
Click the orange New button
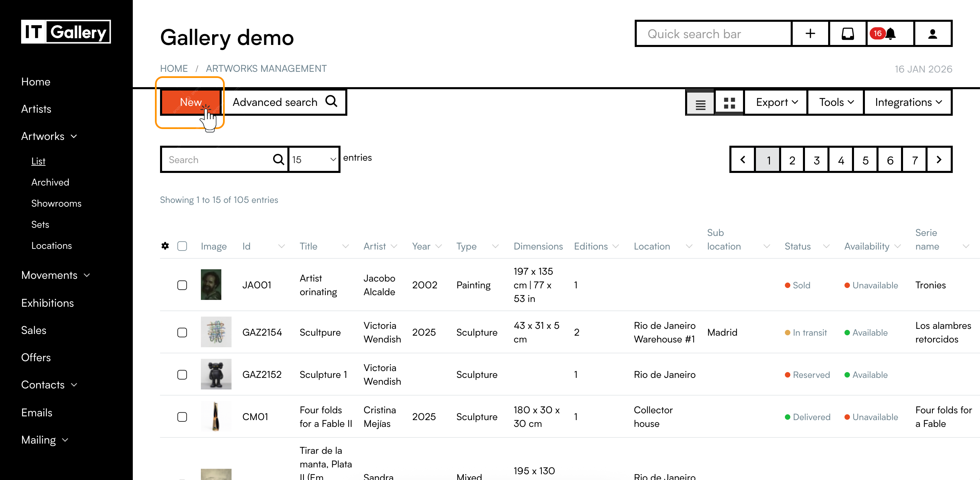coord(191,102)
